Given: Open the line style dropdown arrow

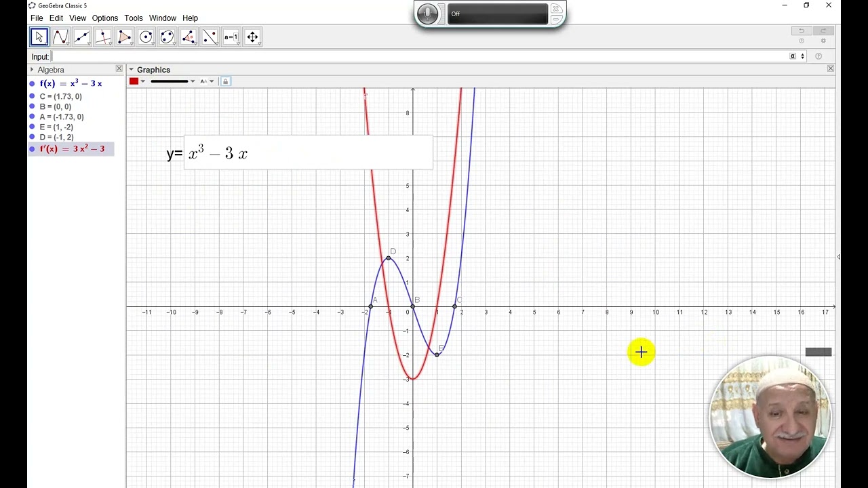Looking at the screenshot, I should 193,81.
